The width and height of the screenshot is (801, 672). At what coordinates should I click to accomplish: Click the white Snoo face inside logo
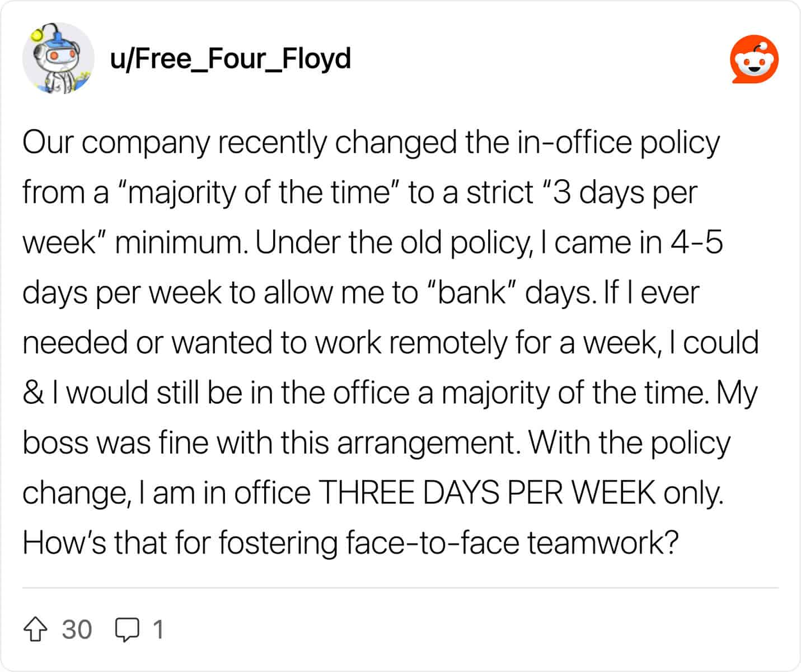click(x=754, y=63)
